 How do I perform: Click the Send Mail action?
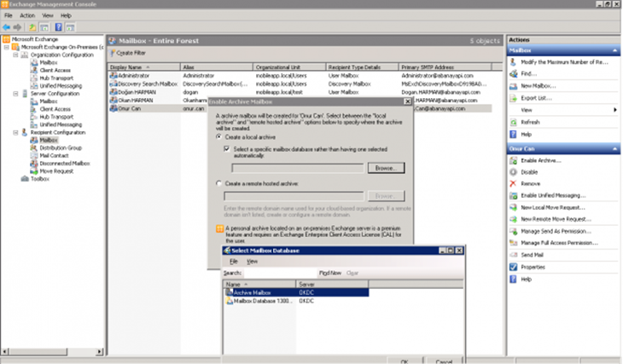532,255
